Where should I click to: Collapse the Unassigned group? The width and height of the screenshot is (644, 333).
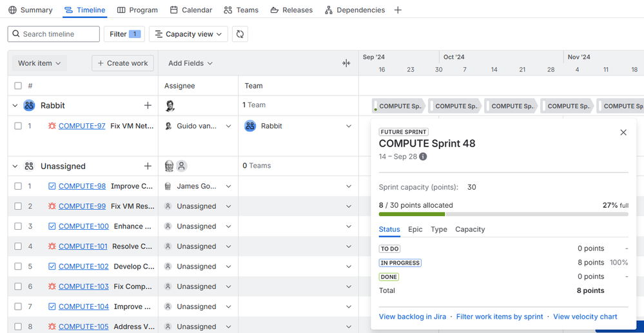pyautogui.click(x=15, y=166)
